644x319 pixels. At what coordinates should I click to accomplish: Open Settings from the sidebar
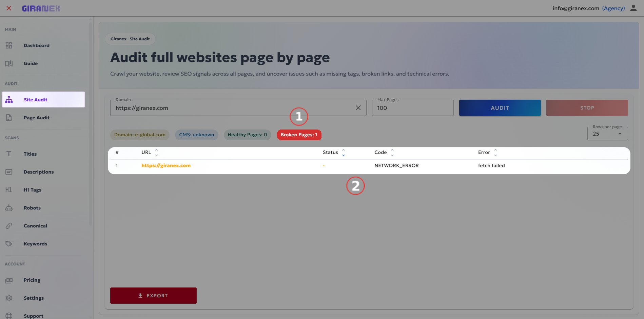pos(43,298)
